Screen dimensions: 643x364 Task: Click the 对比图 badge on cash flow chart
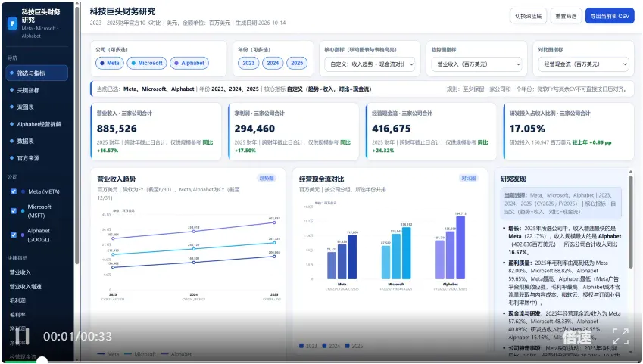[x=468, y=178]
